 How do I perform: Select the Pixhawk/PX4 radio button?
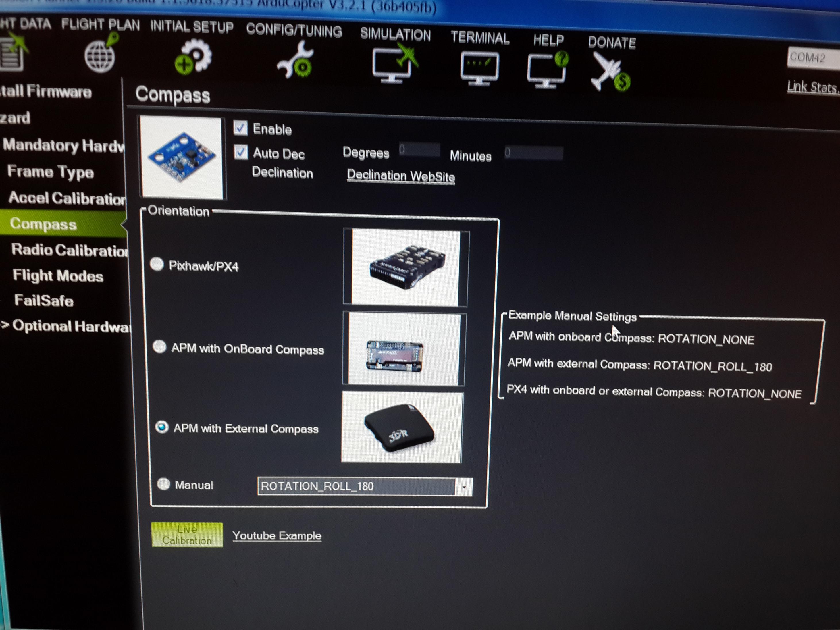[x=157, y=264]
